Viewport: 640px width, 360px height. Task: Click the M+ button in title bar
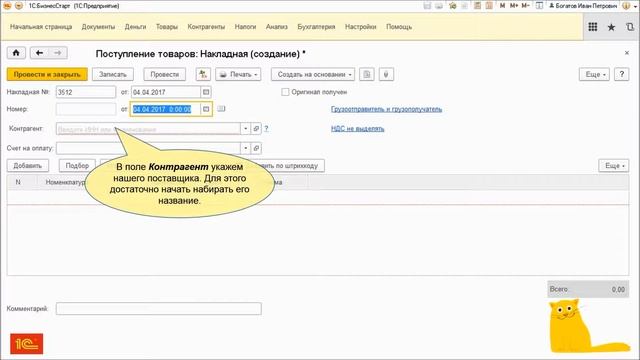[514, 6]
